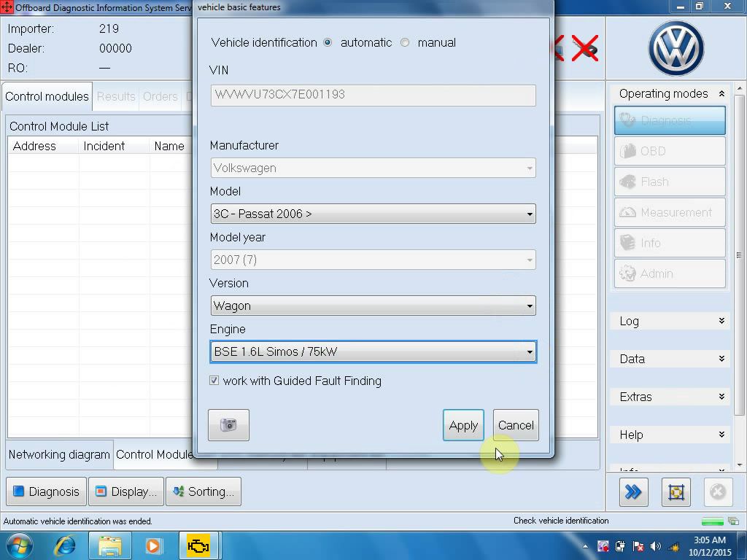This screenshot has width=747, height=560.
Task: Open Windows Explorer folder on taskbar
Action: point(109,545)
